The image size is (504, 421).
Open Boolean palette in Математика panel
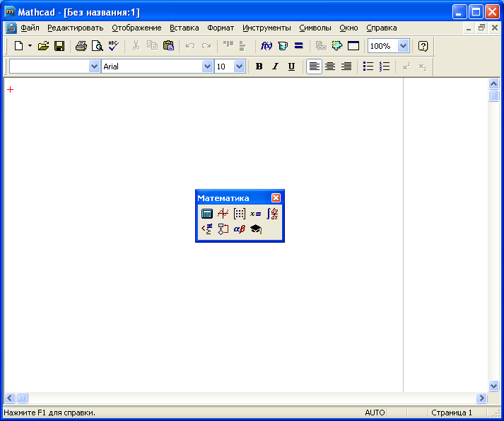coord(206,229)
